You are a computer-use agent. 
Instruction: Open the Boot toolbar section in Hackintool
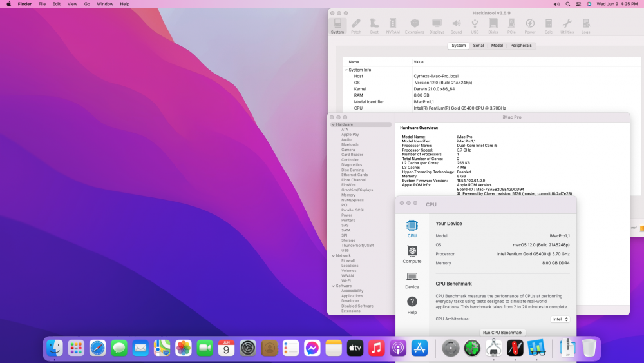(x=374, y=26)
